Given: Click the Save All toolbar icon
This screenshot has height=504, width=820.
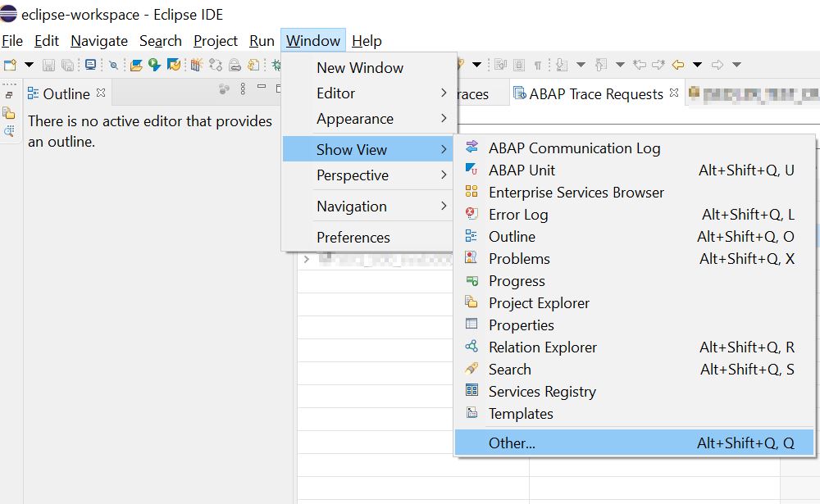Looking at the screenshot, I should (x=67, y=65).
